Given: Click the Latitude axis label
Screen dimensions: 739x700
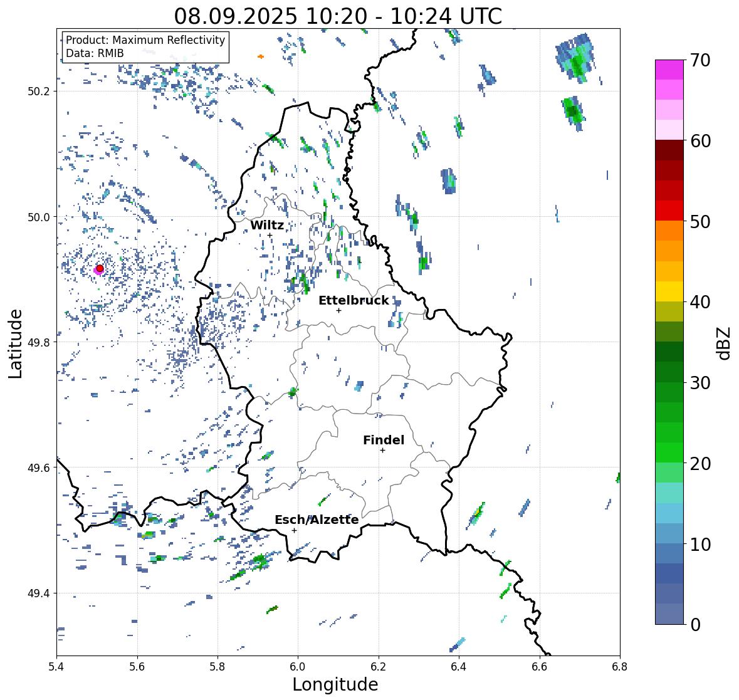Looking at the screenshot, I should point(15,343).
